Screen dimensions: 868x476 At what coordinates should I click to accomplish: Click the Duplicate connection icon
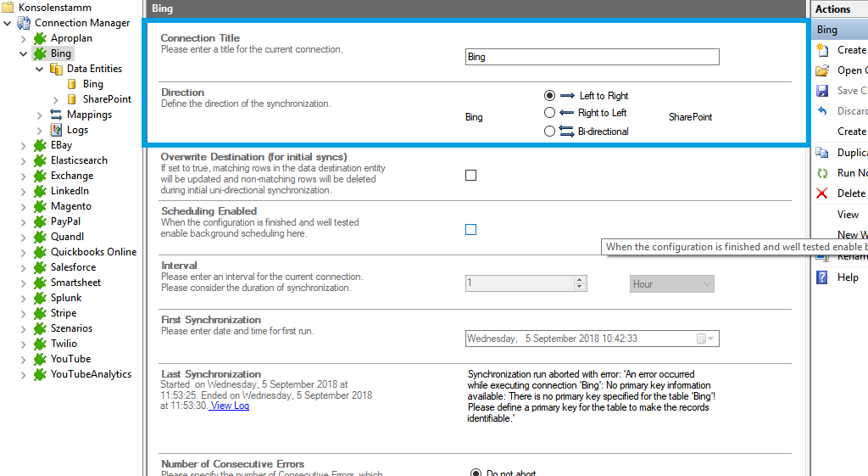point(821,153)
